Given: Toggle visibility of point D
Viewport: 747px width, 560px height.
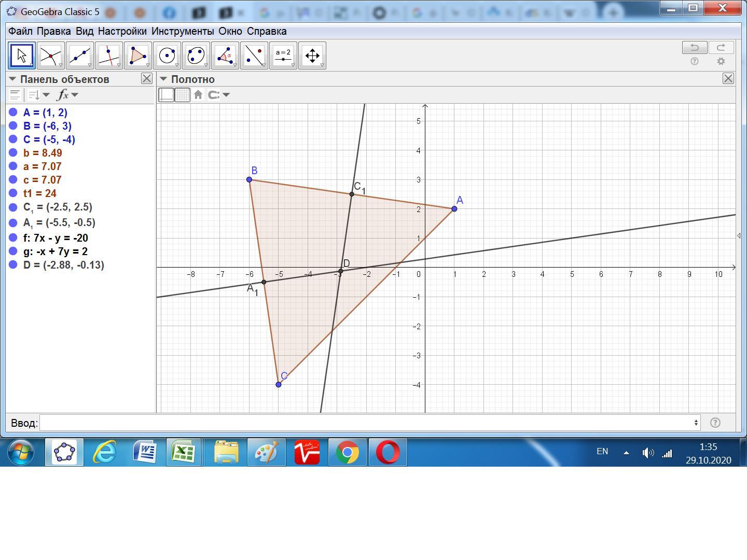Looking at the screenshot, I should point(13,265).
